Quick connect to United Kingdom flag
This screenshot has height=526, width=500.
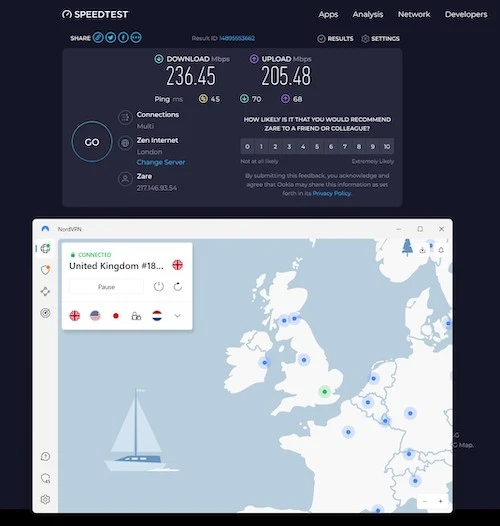click(x=74, y=316)
